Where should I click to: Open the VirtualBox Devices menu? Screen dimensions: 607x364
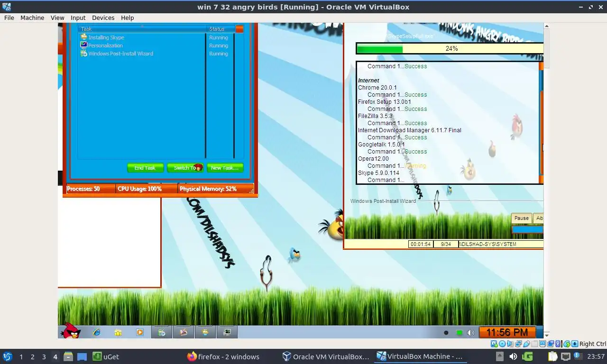point(103,18)
